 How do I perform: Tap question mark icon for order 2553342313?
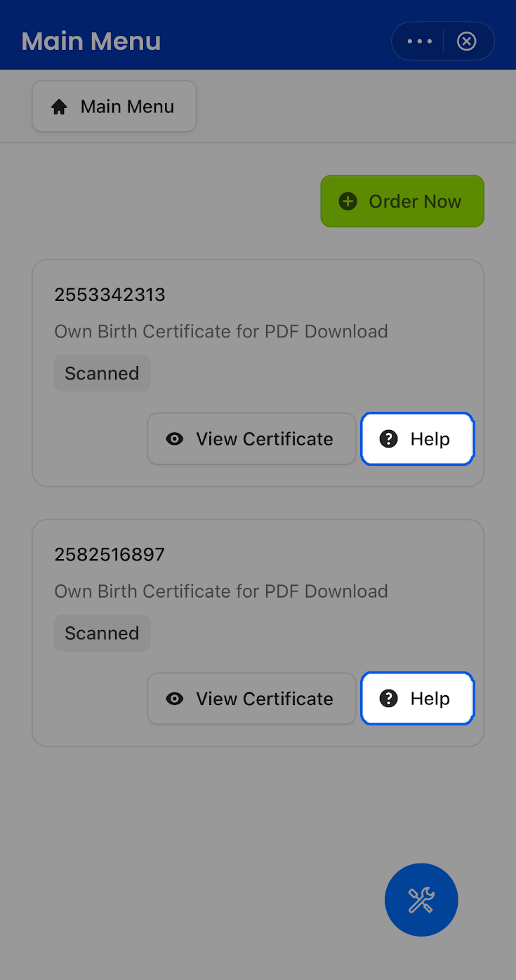(388, 439)
